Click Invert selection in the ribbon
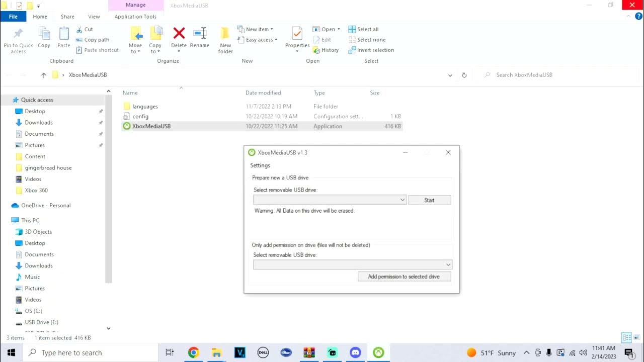Screen dimensions: 644x362 [x=371, y=50]
